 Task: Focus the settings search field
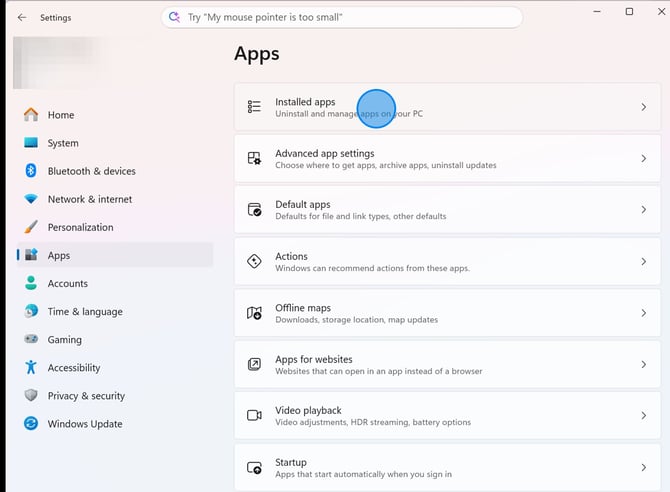coord(342,17)
